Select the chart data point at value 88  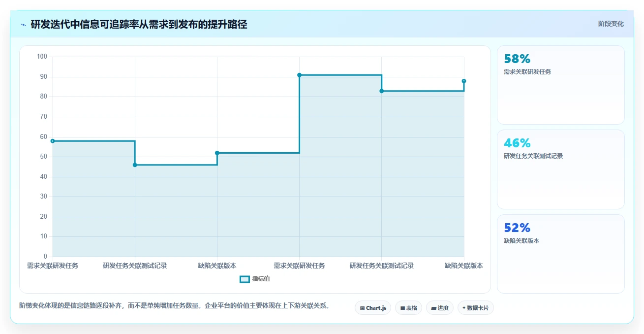[x=464, y=81]
